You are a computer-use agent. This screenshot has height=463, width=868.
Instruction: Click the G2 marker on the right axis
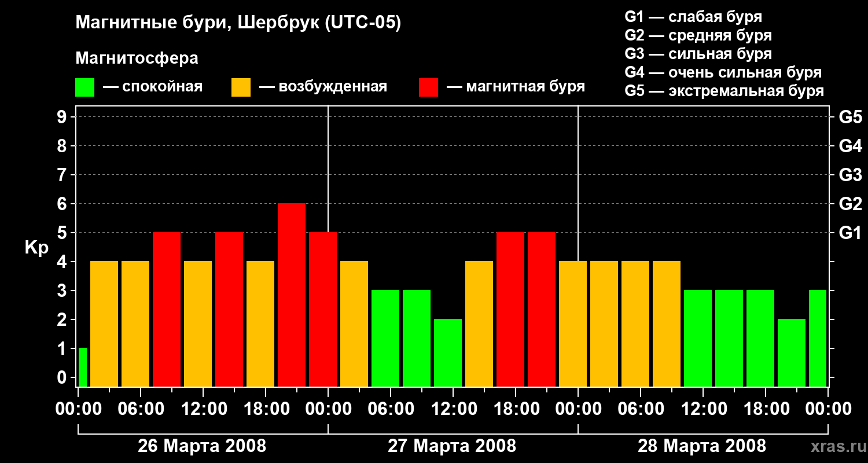pyautogui.click(x=850, y=204)
